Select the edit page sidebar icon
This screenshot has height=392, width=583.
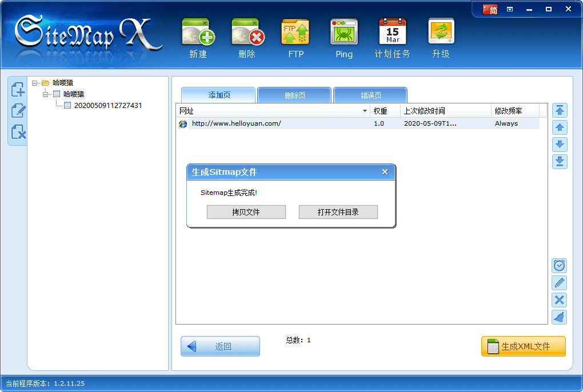tap(17, 111)
